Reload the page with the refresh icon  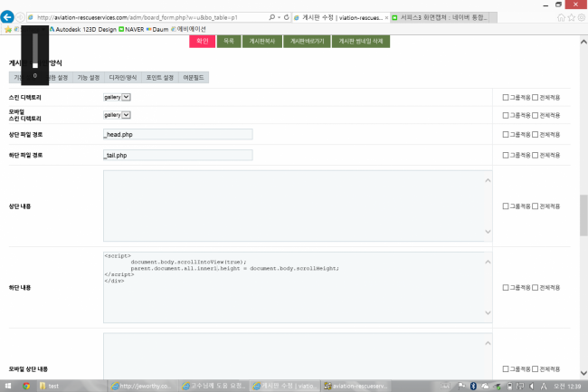pos(286,17)
